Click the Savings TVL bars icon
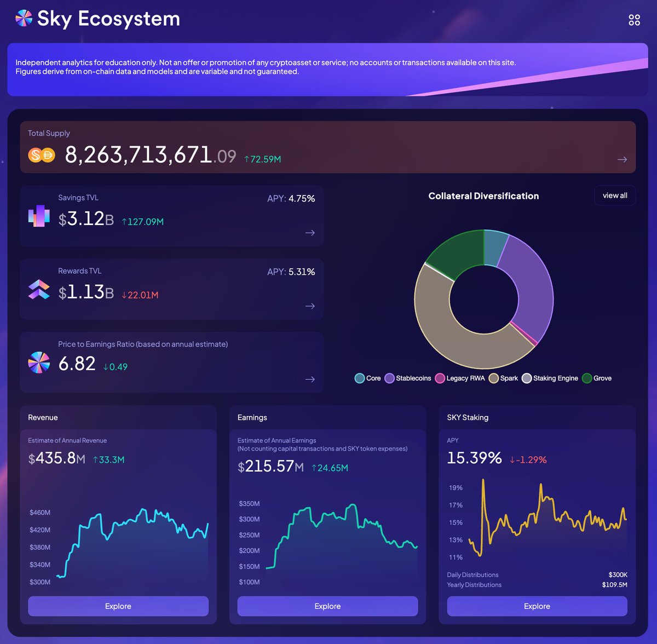The image size is (657, 644). pos(39,216)
